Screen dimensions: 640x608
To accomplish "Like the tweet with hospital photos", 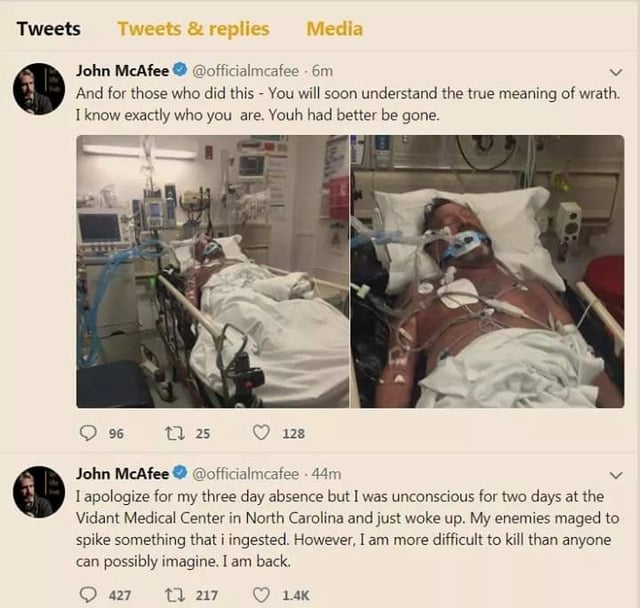I will pyautogui.click(x=261, y=434).
